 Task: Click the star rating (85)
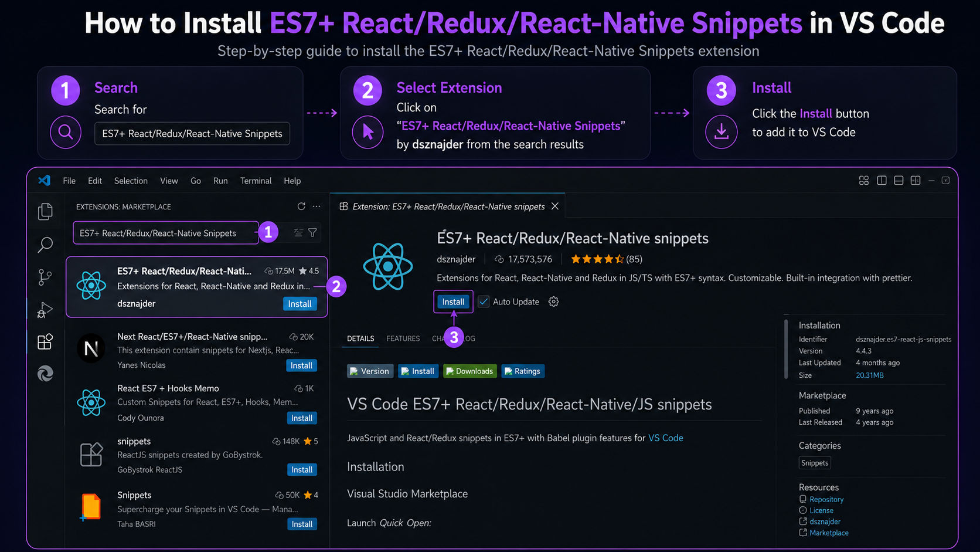pos(607,259)
